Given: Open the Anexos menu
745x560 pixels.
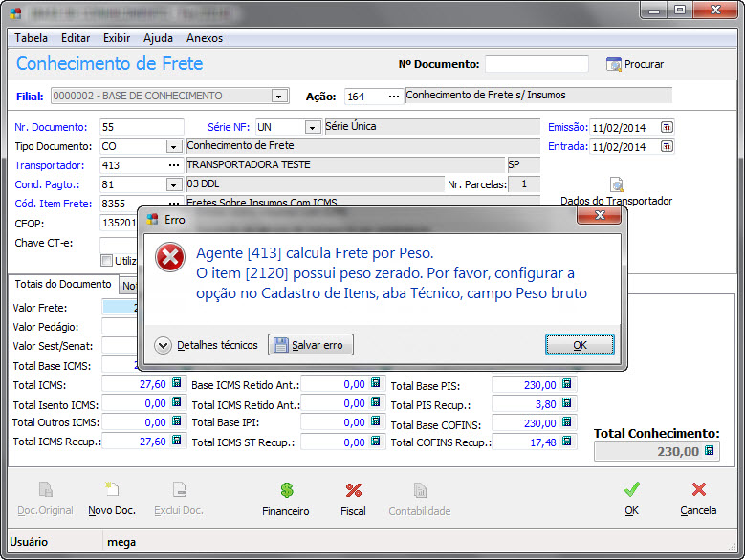Looking at the screenshot, I should pyautogui.click(x=206, y=38).
